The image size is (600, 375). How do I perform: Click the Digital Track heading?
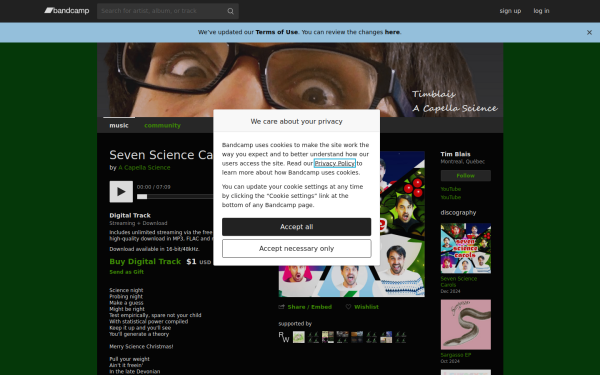[x=130, y=215]
